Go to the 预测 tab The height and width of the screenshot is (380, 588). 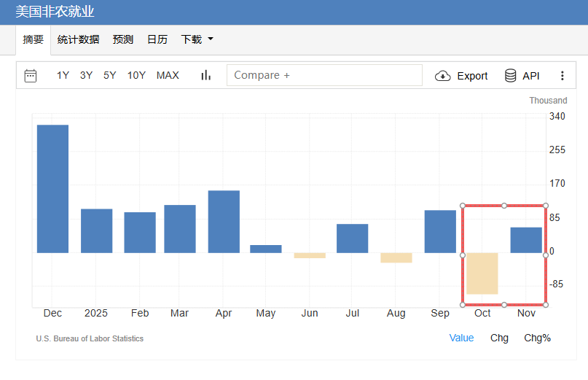click(123, 39)
